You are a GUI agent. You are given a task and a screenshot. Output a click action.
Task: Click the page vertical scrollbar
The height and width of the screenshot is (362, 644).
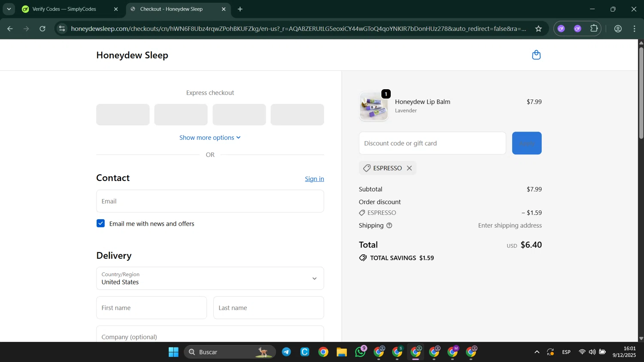pos(641,92)
